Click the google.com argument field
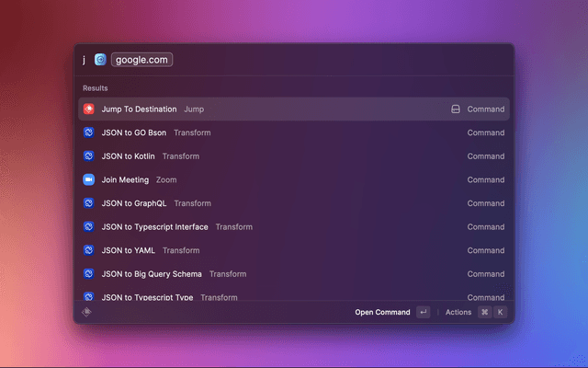 pos(142,60)
